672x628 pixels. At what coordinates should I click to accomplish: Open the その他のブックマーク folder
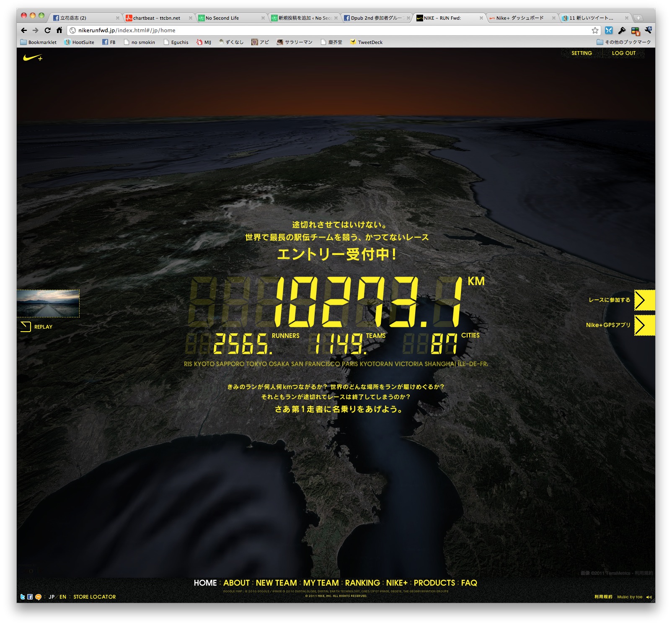(624, 42)
